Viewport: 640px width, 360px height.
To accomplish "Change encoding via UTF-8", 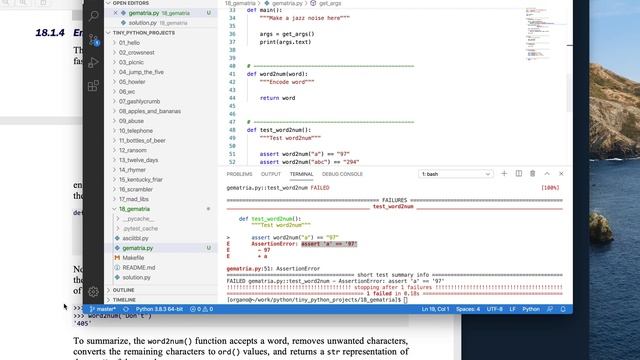I will 495,309.
